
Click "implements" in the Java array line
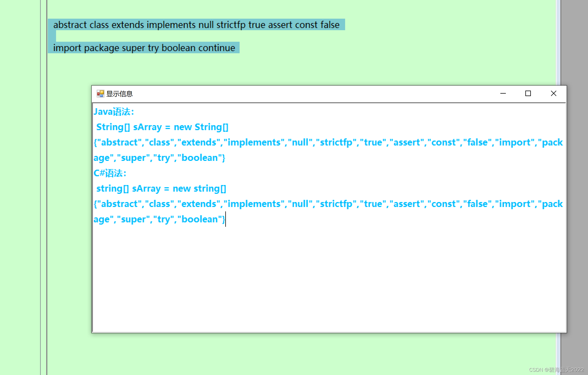point(254,142)
